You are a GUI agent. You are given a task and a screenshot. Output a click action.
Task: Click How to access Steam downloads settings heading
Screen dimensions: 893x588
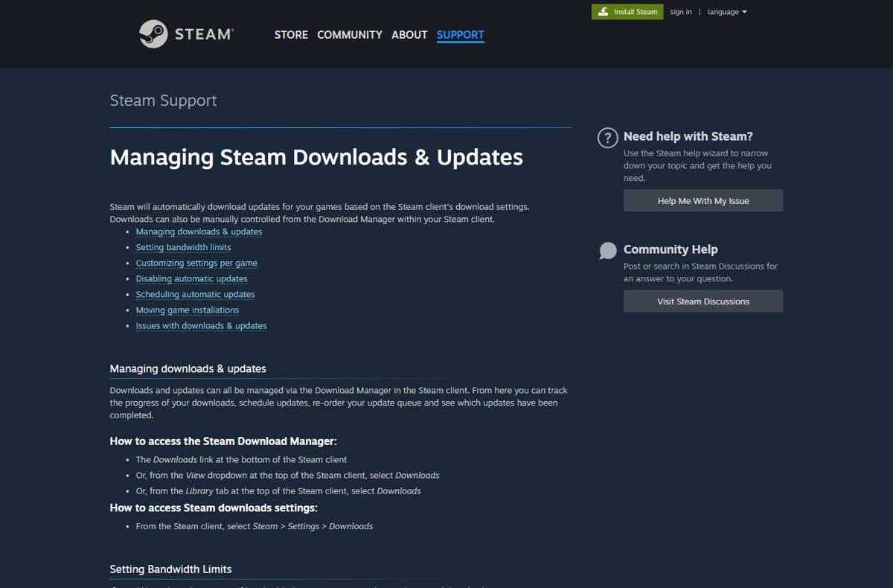214,508
